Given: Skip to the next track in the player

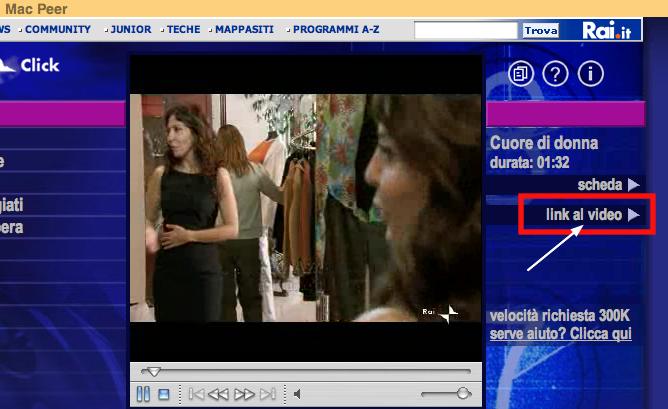Looking at the screenshot, I should 268,394.
